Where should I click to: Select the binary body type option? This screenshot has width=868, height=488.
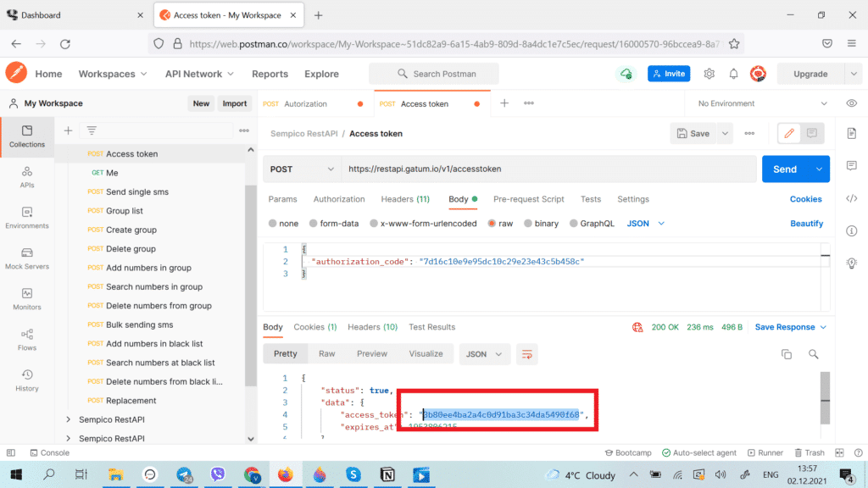541,224
